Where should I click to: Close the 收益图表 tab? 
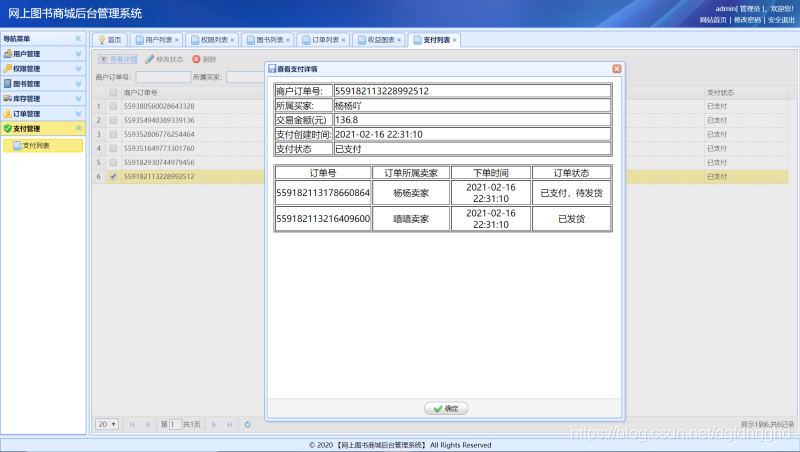399,40
